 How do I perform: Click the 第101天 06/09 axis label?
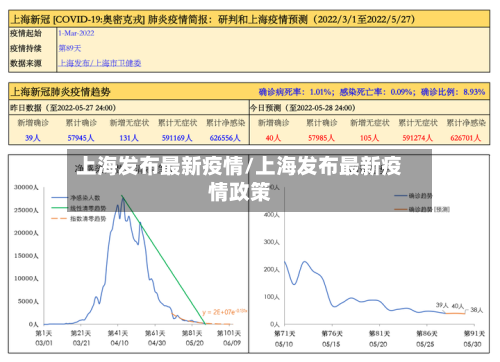click(229, 338)
